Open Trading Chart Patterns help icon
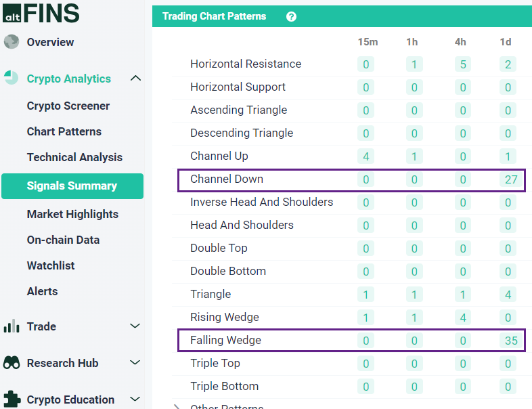The height and width of the screenshot is (409, 532). [291, 16]
